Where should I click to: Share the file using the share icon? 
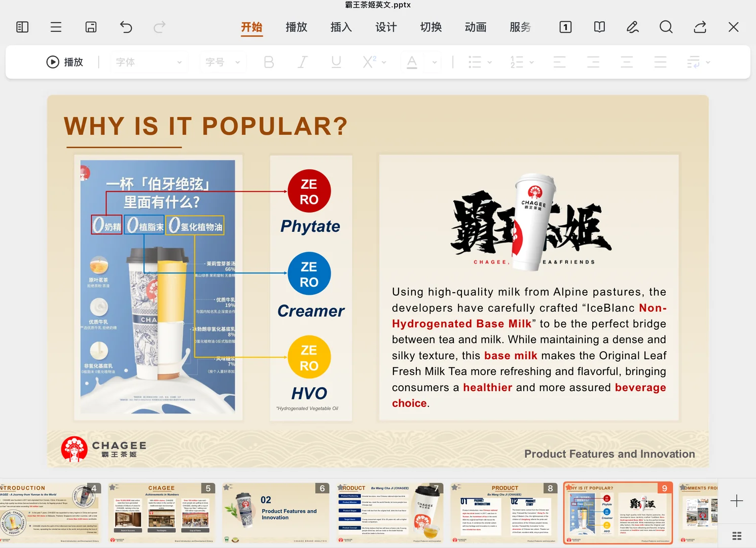coord(700,27)
